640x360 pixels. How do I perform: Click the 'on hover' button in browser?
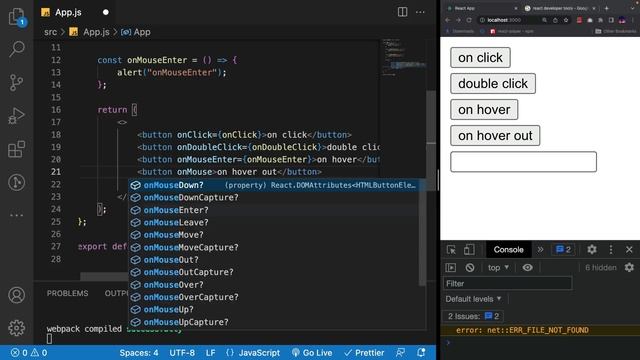coord(484,109)
